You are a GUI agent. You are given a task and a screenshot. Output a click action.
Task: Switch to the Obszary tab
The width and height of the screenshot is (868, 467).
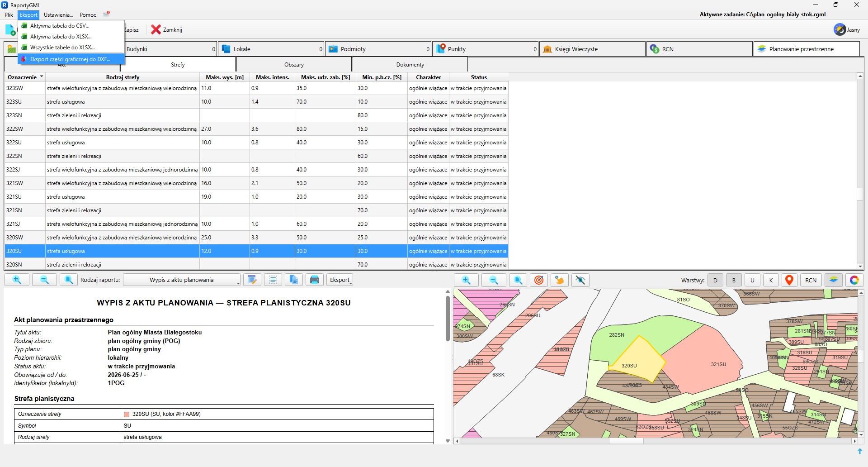[x=294, y=65]
